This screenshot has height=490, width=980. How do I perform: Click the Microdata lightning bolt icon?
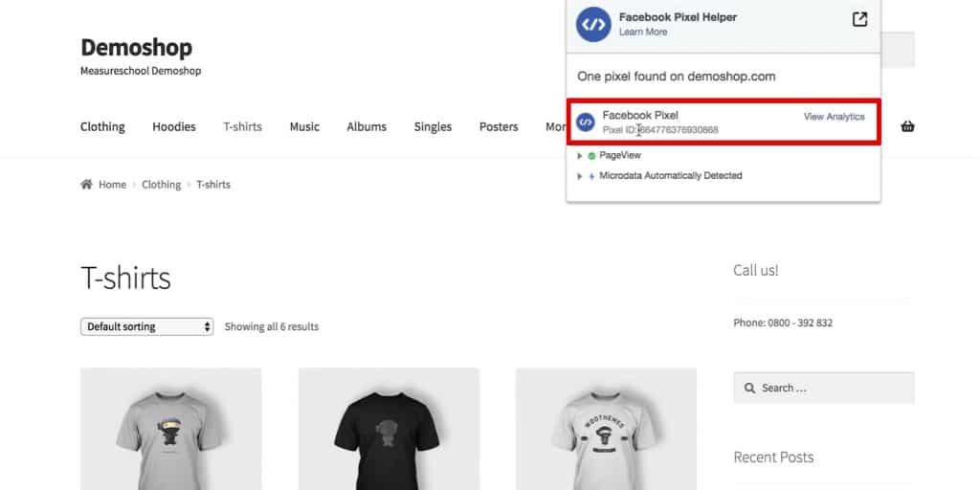(592, 176)
